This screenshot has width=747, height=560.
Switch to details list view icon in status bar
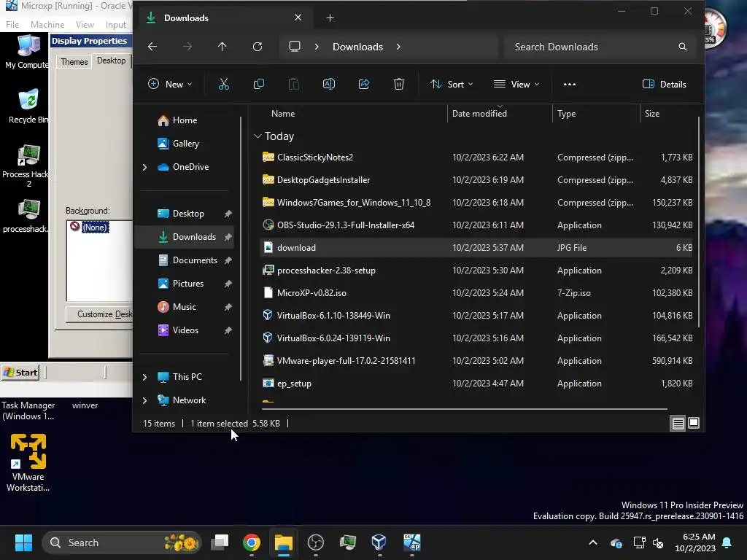(x=678, y=423)
